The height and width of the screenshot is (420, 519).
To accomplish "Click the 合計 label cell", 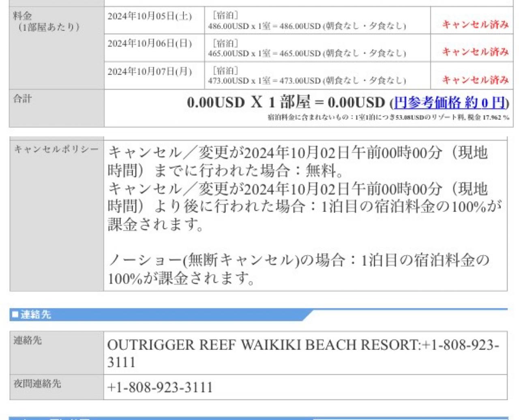I will pos(57,108).
